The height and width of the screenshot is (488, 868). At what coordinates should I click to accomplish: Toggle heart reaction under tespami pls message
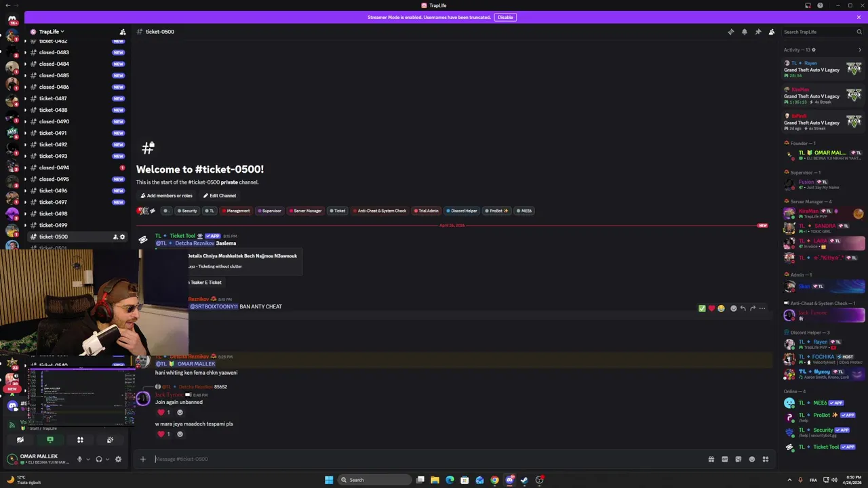164,434
